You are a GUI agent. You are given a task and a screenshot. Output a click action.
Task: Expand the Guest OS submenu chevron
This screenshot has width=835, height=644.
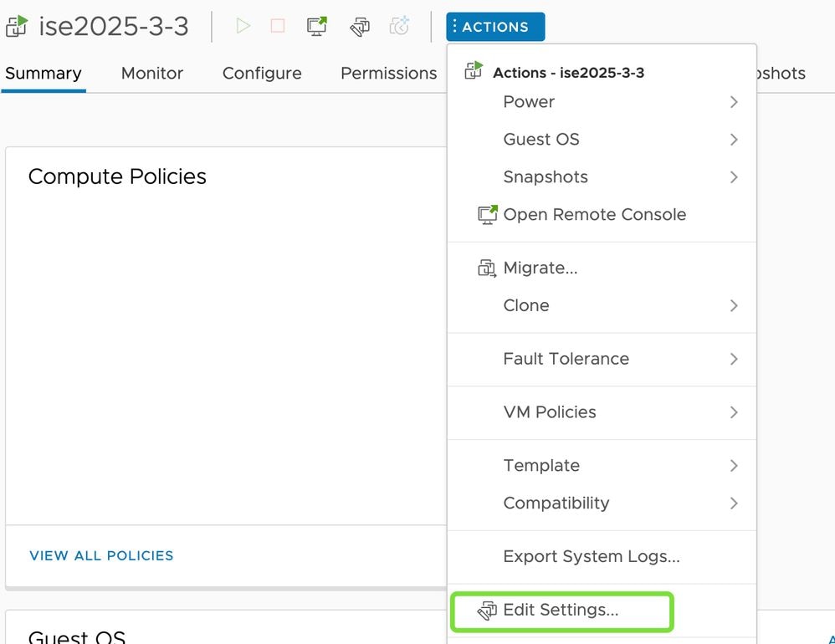pyautogui.click(x=734, y=140)
